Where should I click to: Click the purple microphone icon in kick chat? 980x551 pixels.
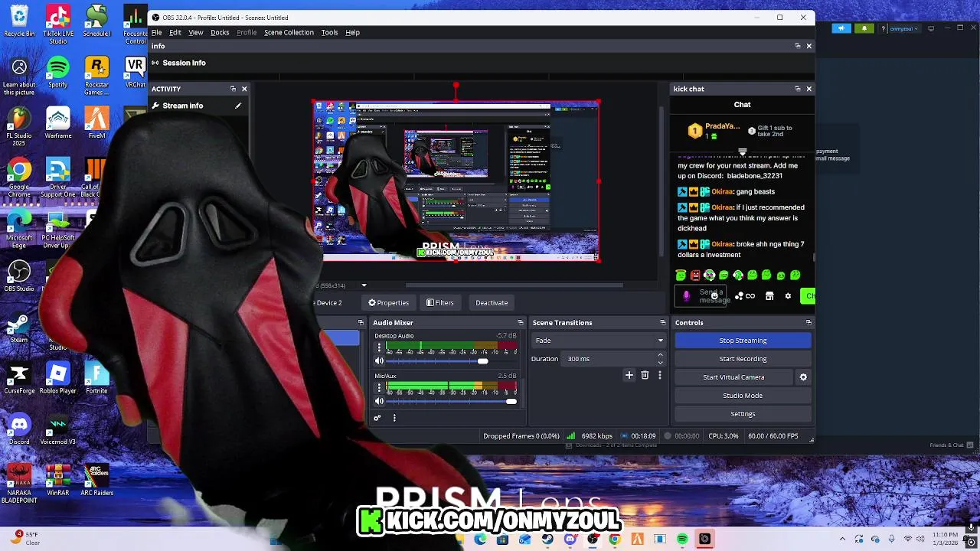(x=686, y=295)
